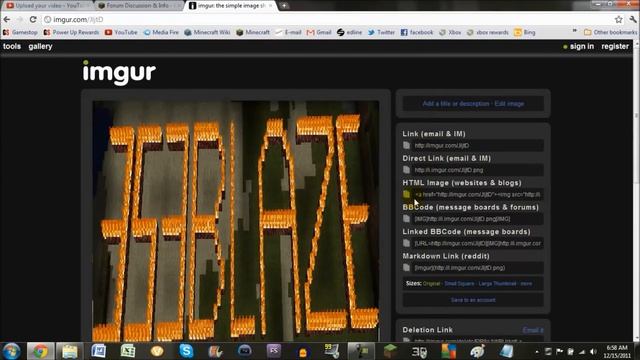Open Skype from the taskbar
The width and height of the screenshot is (640, 360).
(x=186, y=351)
